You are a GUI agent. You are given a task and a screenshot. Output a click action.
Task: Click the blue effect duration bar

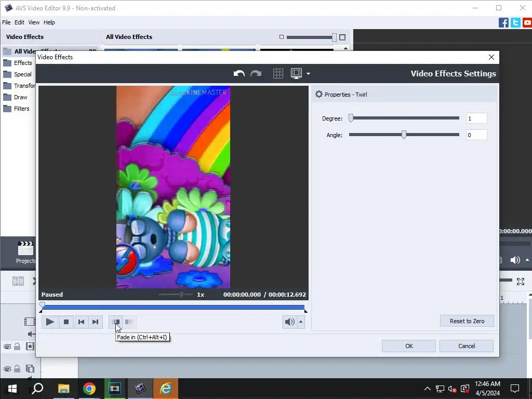[173, 308]
